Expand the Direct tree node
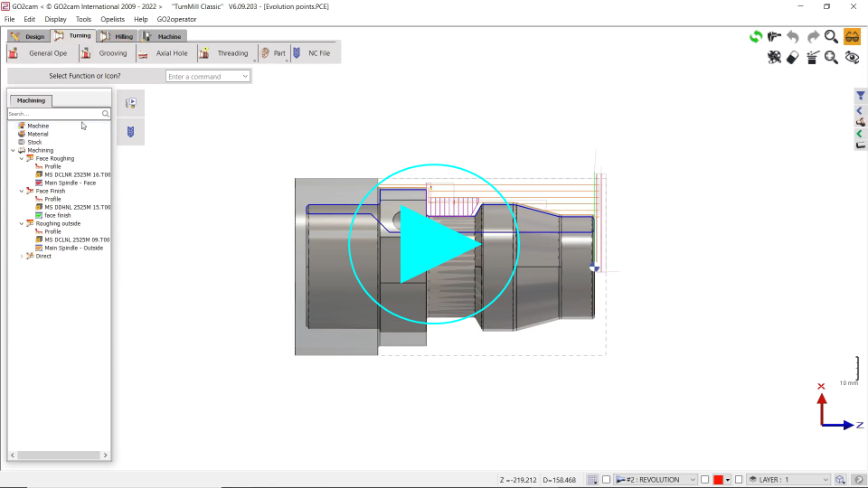Screen dimensions: 868x488 [22, 256]
